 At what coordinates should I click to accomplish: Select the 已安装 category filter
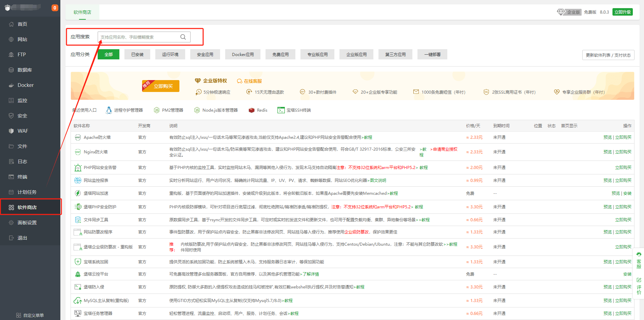click(137, 54)
